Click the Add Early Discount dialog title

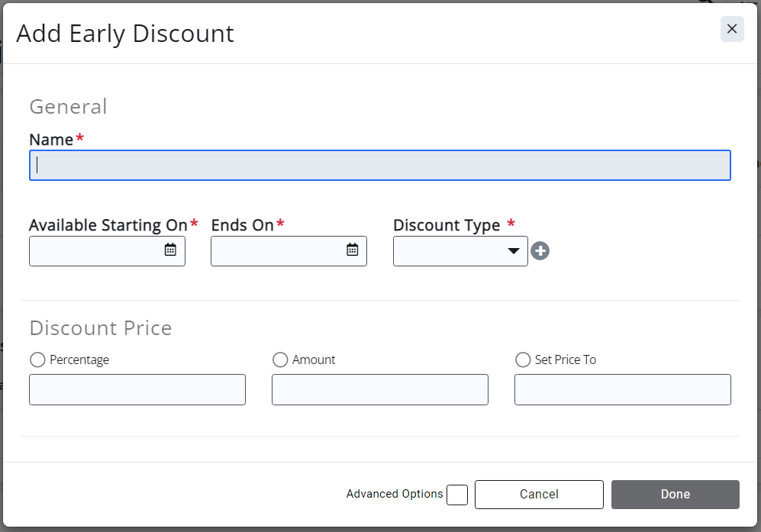click(125, 34)
